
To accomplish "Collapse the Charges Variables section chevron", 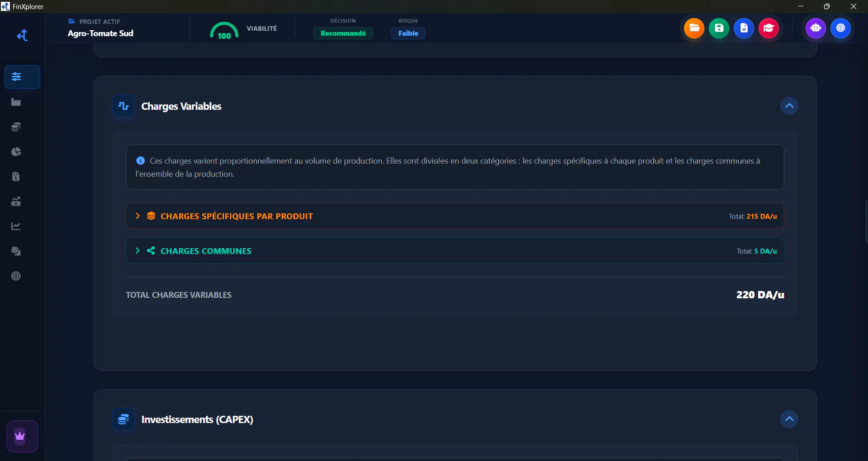I will tap(789, 106).
